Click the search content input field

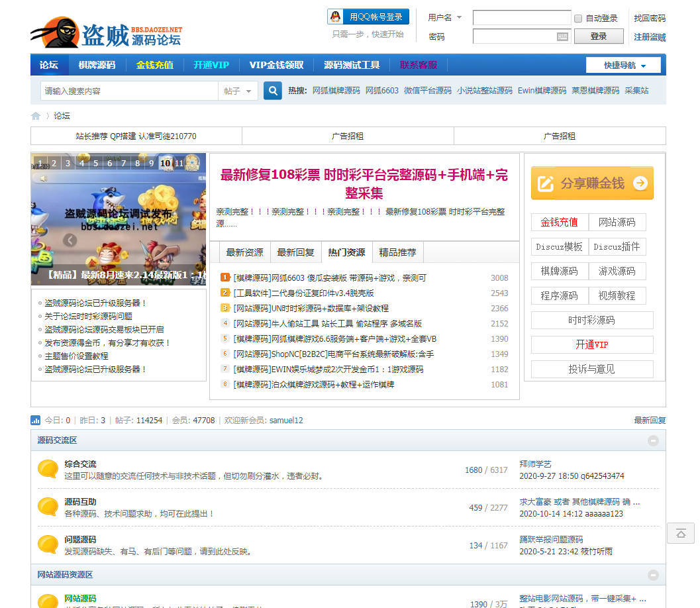pos(129,91)
